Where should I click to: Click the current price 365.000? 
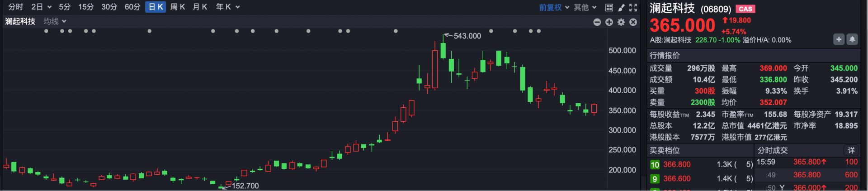pyautogui.click(x=683, y=25)
